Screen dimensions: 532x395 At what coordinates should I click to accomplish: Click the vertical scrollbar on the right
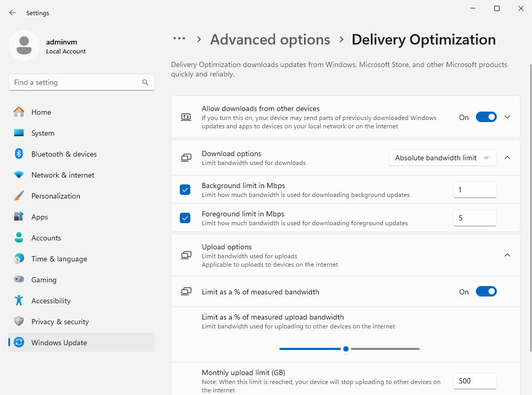point(530,207)
